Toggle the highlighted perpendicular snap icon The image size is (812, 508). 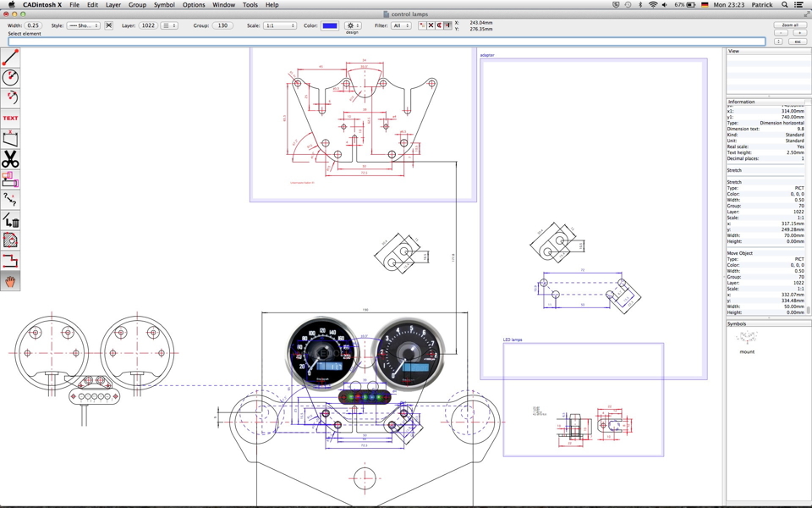click(448, 25)
